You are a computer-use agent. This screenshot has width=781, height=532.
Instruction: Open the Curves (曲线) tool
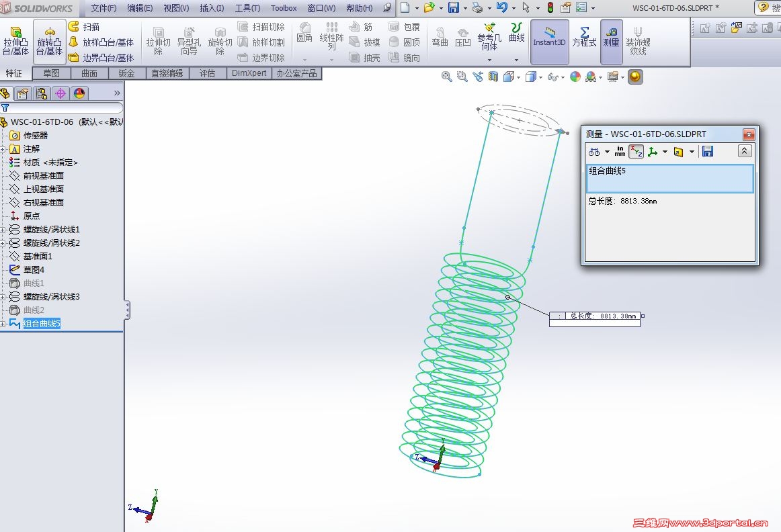tap(516, 33)
